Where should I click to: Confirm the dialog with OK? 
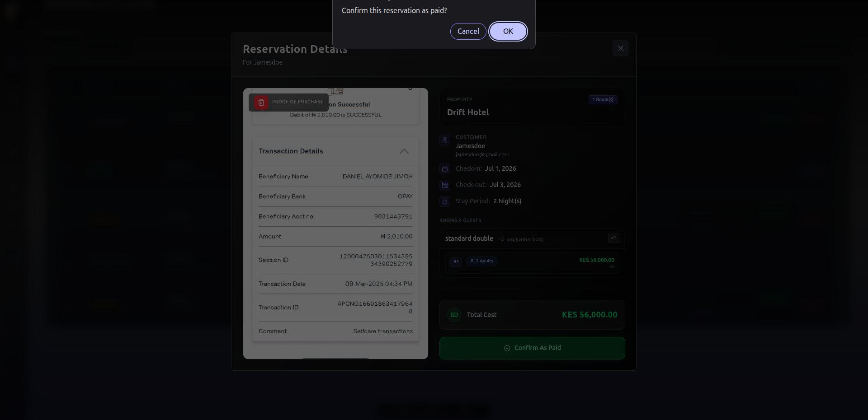[x=508, y=31]
